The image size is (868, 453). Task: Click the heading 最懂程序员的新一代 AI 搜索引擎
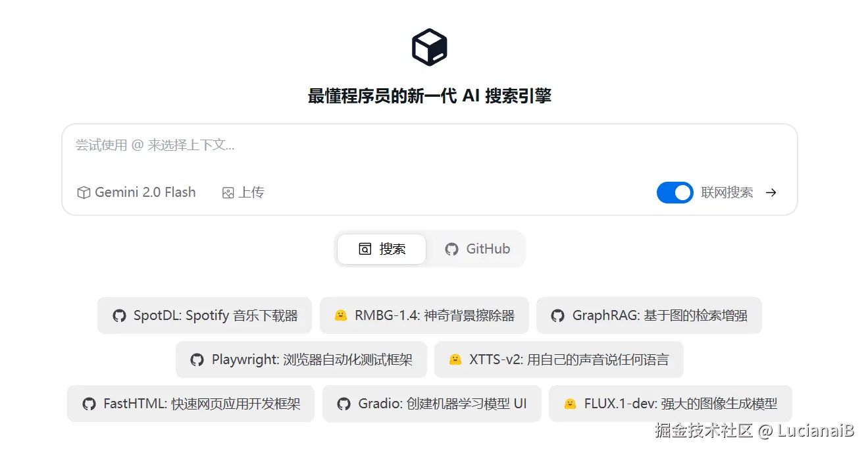tap(430, 96)
